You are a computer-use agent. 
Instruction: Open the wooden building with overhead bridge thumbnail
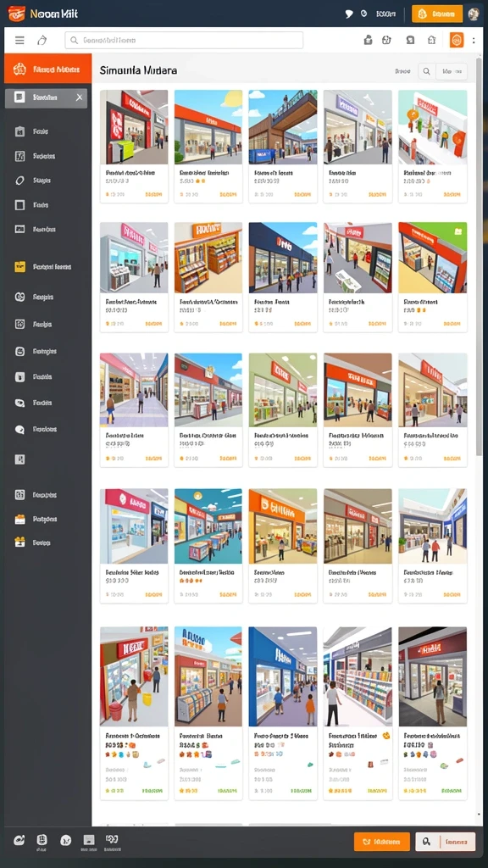click(x=283, y=127)
